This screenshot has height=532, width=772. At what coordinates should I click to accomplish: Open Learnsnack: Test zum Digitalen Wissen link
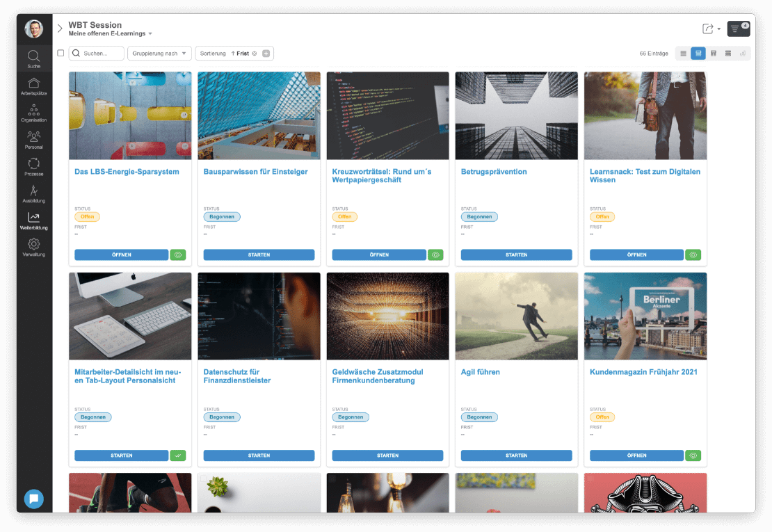point(645,176)
